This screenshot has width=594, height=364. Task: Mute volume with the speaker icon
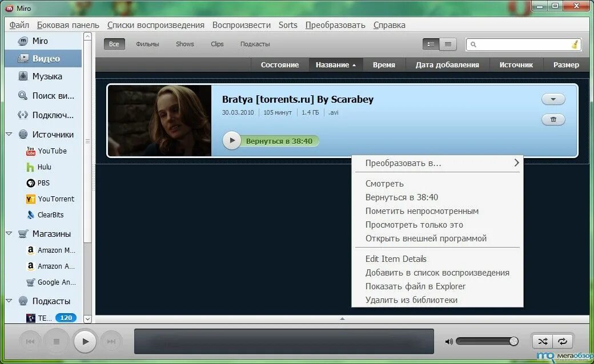click(449, 342)
